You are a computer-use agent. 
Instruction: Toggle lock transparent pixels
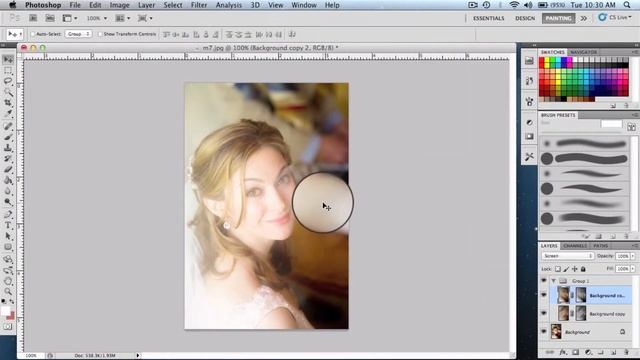click(x=558, y=269)
